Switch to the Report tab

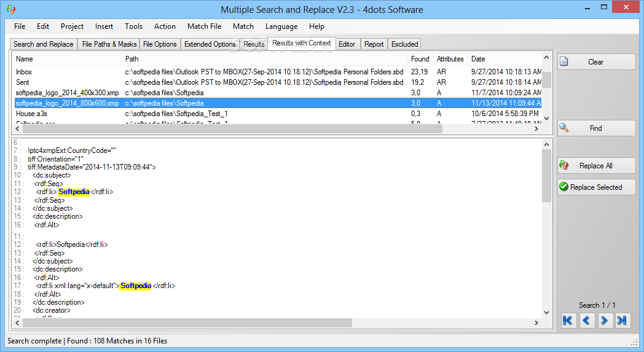click(x=374, y=44)
